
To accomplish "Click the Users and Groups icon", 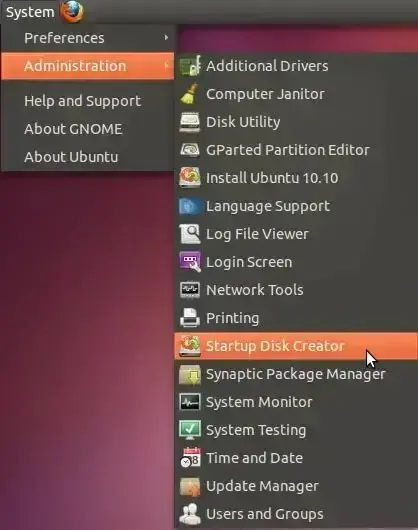I will tap(190, 514).
